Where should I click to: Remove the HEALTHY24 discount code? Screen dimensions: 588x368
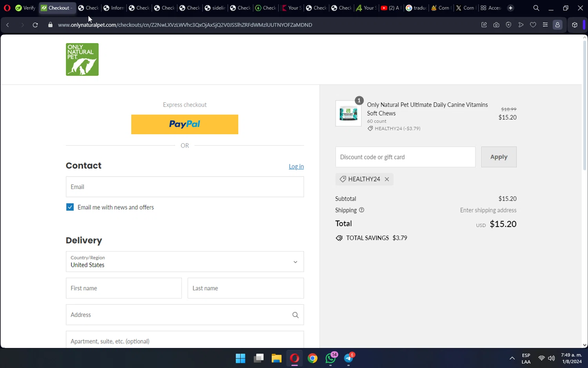tap(387, 179)
